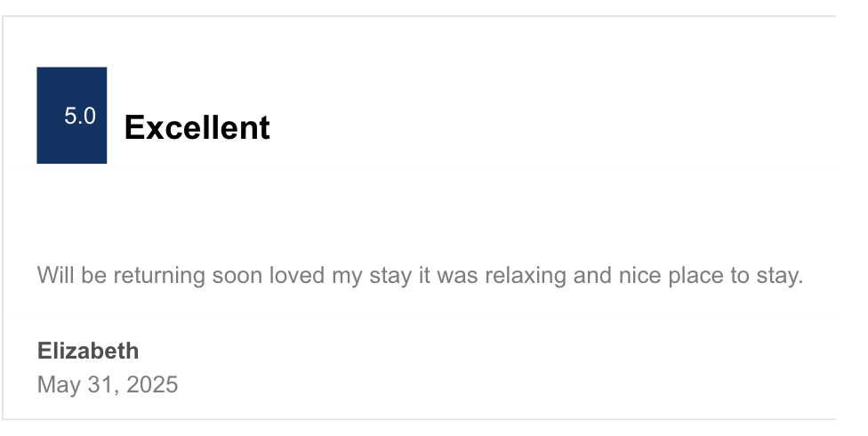Viewport: 868px width, 436px height.
Task: Open reviewer Elizabeth's name
Action: (x=88, y=351)
